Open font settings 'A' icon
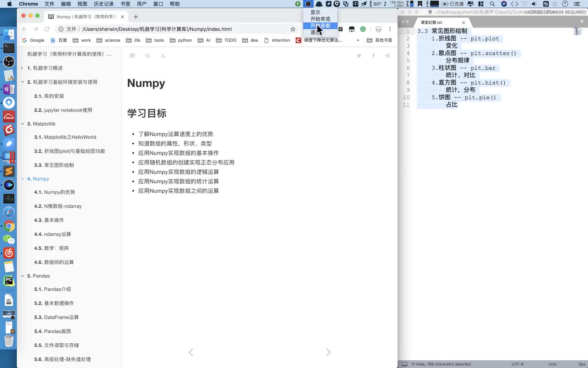This screenshot has width=588, height=368. tap(163, 56)
